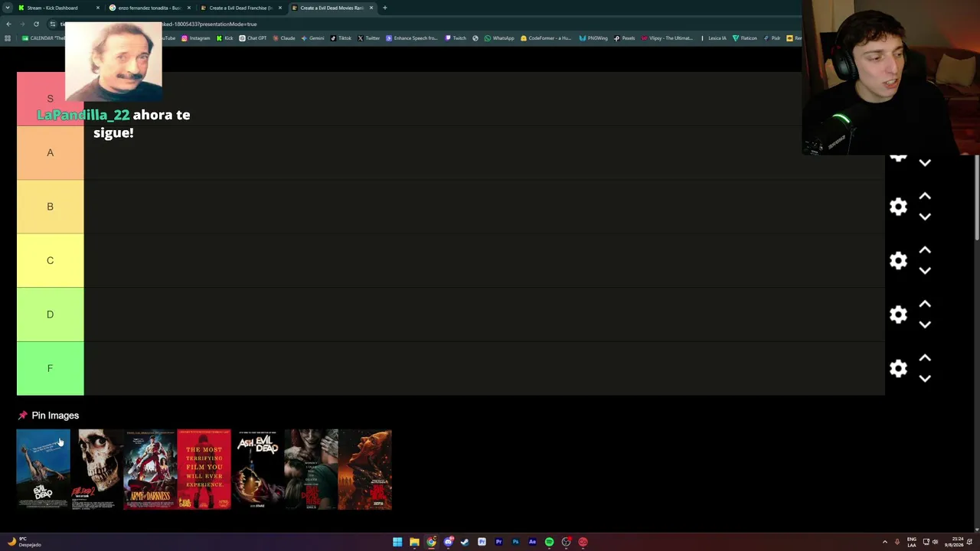Select the Evil Dead Rise poster
The image size is (980, 551).
click(x=311, y=469)
